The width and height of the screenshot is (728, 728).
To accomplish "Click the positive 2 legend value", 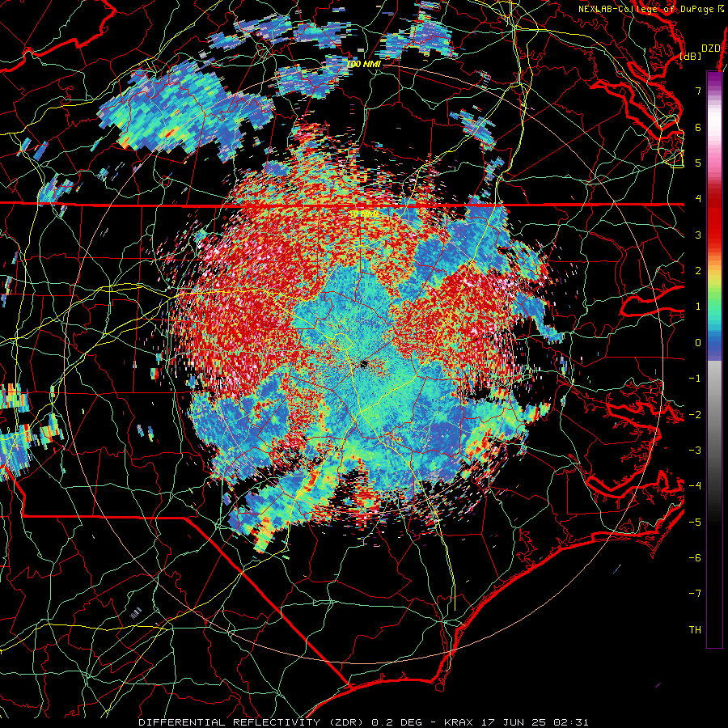I will coord(698,271).
